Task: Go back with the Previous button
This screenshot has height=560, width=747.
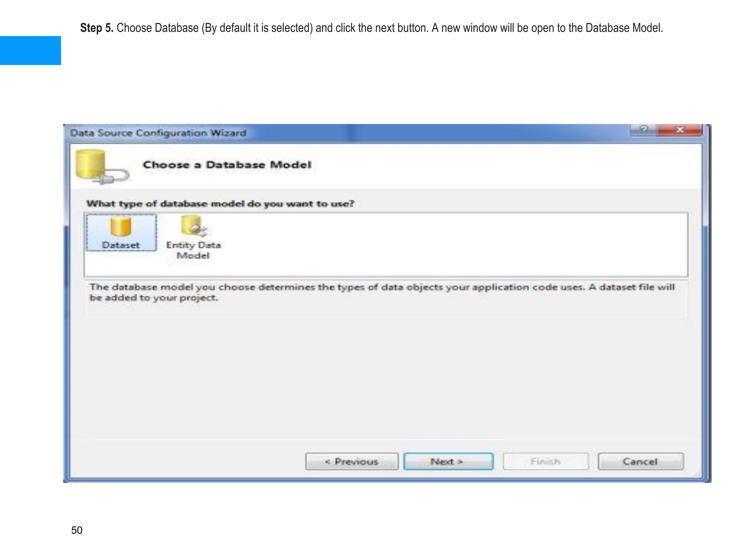Action: 352,462
